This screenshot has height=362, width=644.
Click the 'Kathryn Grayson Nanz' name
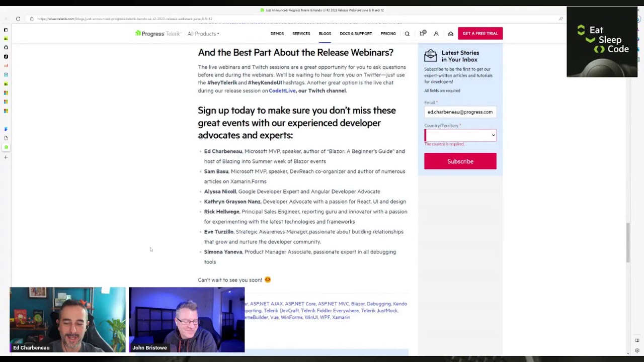pos(232,202)
